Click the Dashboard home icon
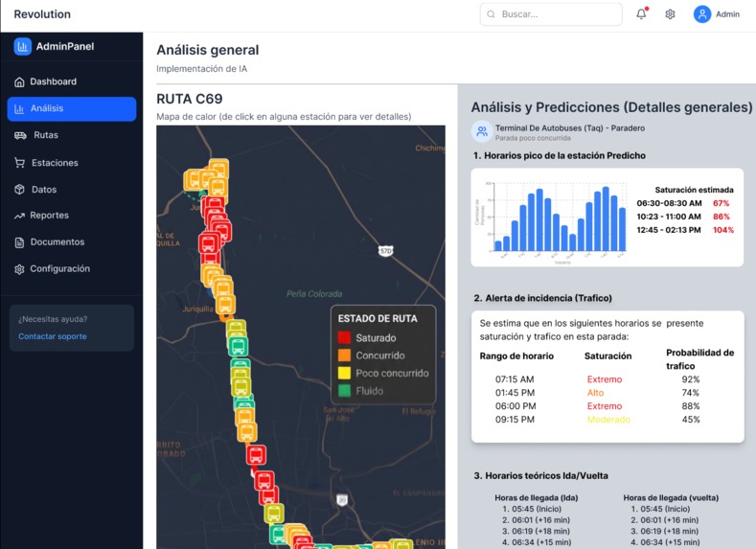Screen dimensions: 756x549 [x=19, y=82]
